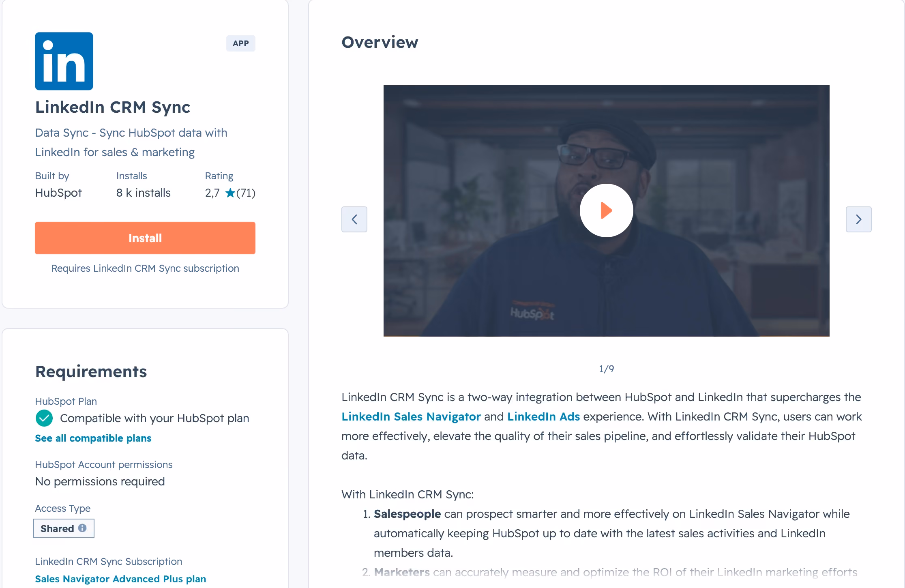Click the HubSpot Plan label
This screenshot has width=905, height=588.
pos(66,401)
